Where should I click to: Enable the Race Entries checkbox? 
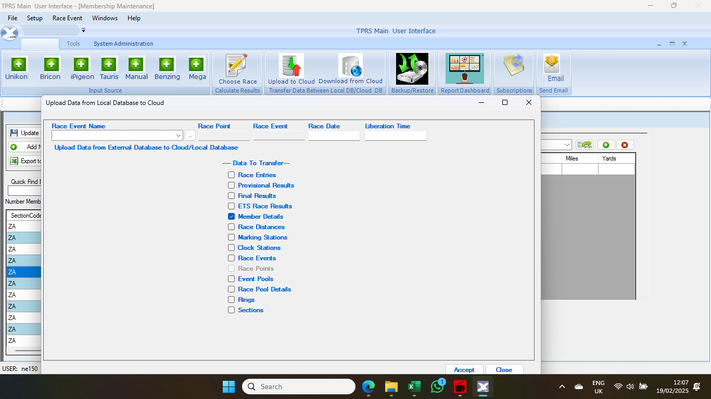[x=231, y=175]
